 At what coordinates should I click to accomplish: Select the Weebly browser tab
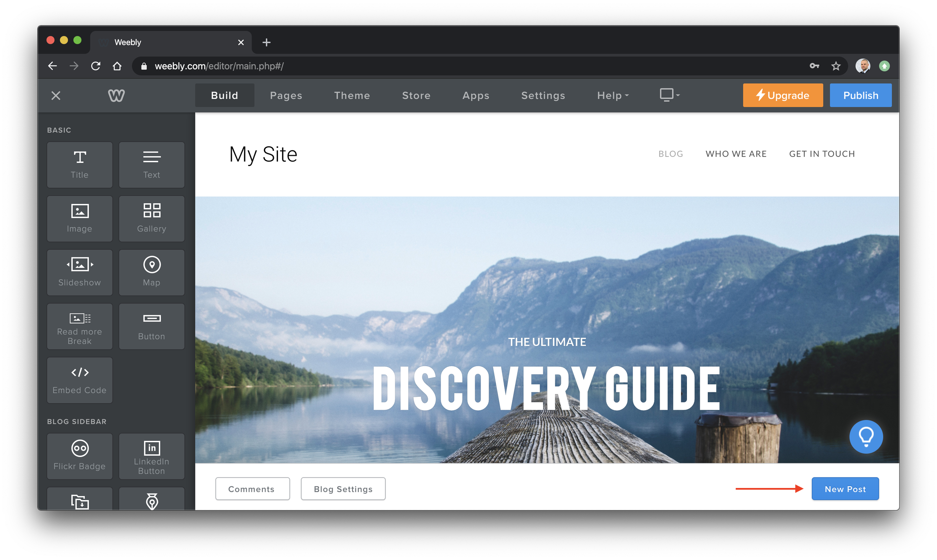tap(171, 42)
